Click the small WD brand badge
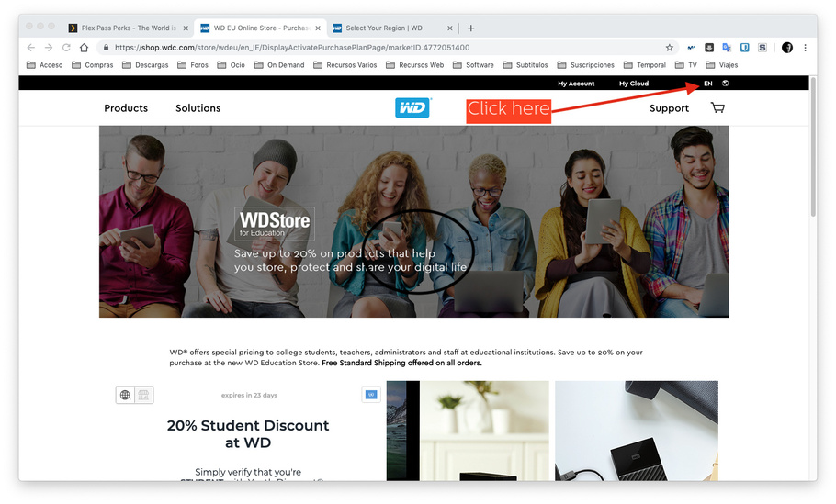The height and width of the screenshot is (504, 836). (x=371, y=395)
